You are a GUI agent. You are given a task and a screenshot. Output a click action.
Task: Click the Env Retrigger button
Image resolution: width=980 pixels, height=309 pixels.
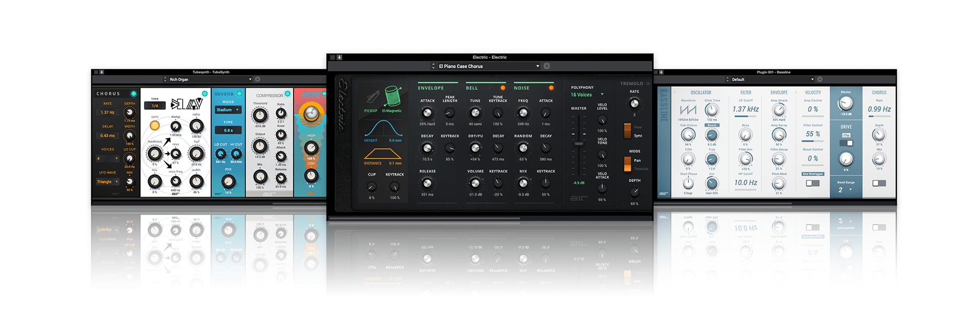coord(813,174)
